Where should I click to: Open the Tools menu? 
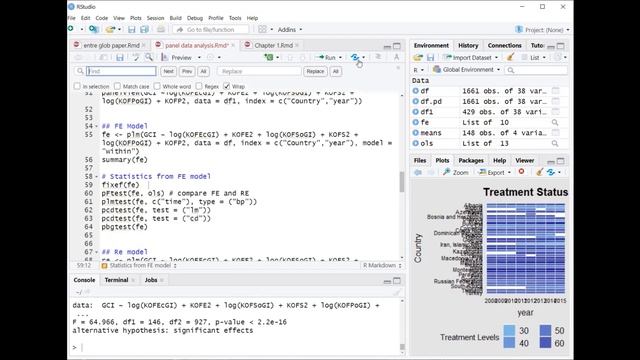(235, 18)
